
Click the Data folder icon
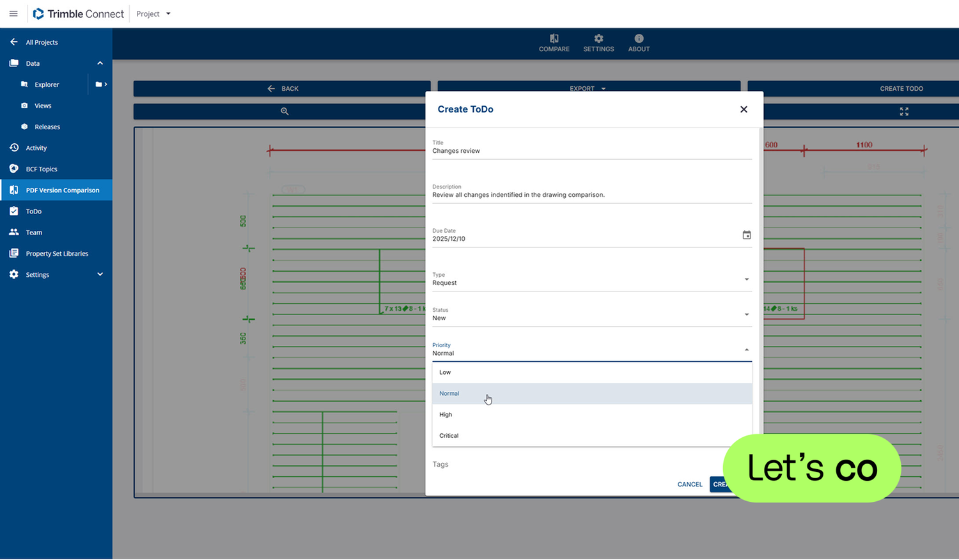tap(14, 63)
